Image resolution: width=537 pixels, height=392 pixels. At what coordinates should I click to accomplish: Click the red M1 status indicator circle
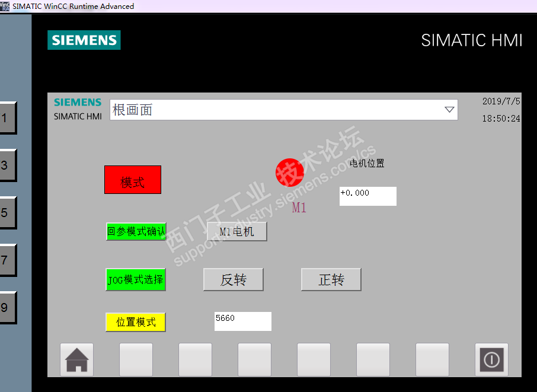[290, 173]
